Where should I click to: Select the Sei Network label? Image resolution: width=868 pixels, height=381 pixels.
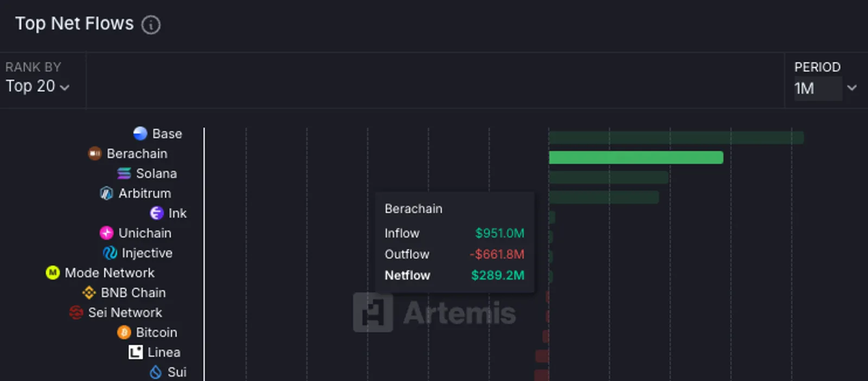pos(125,313)
